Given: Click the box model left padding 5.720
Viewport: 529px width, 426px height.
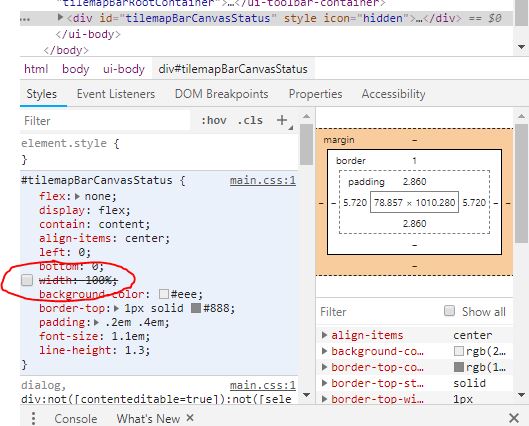Looking at the screenshot, I should [x=355, y=203].
